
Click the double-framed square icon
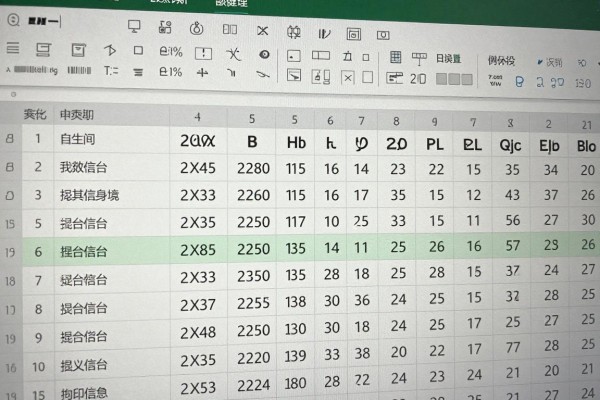coord(354,34)
